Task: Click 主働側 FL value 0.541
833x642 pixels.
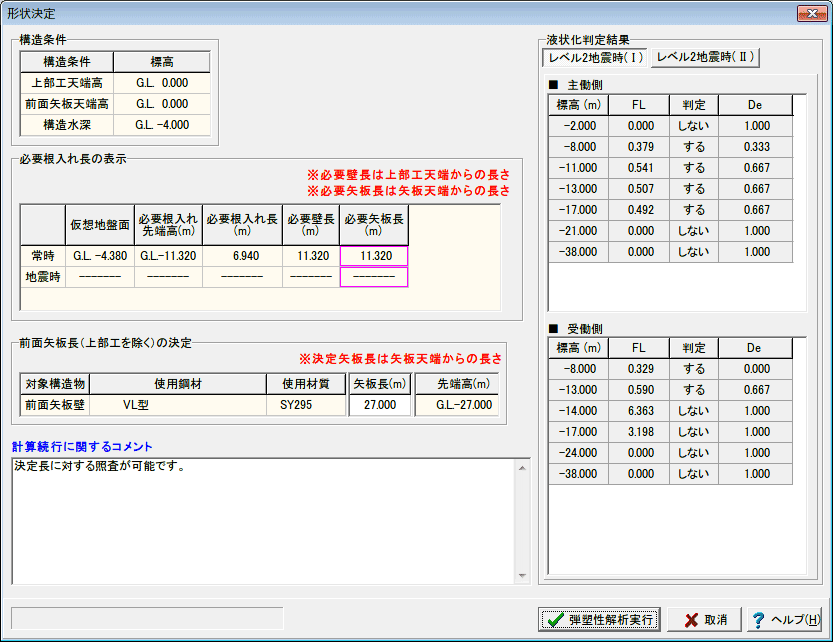Action: 639,168
